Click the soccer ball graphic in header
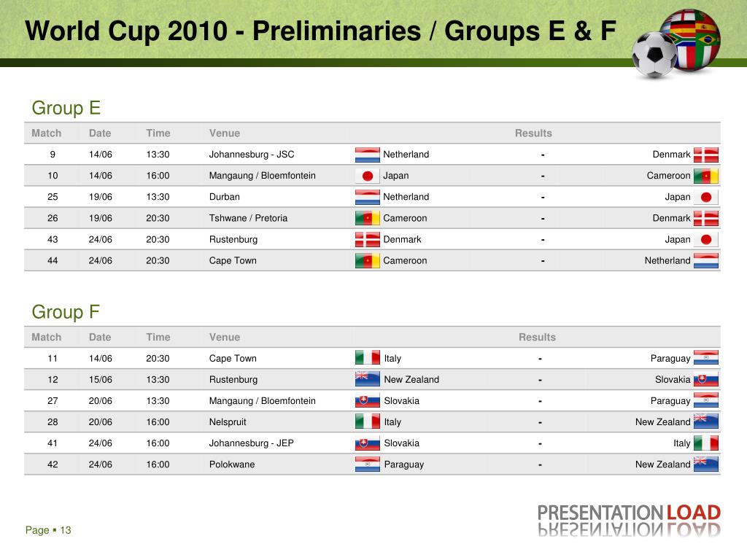 point(654,55)
